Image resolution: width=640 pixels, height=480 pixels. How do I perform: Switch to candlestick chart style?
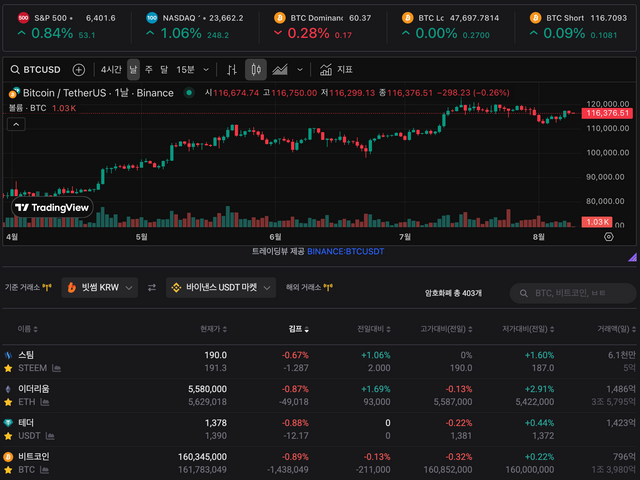pos(256,70)
